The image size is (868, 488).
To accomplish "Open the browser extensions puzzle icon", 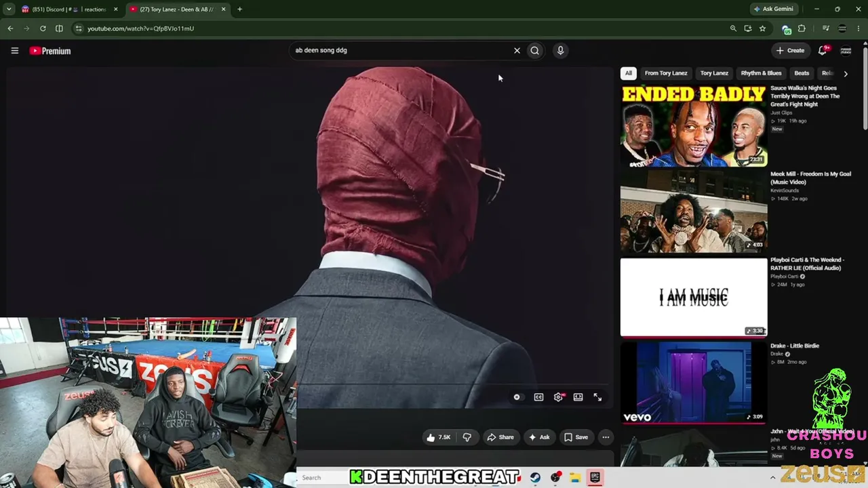I will [802, 28].
